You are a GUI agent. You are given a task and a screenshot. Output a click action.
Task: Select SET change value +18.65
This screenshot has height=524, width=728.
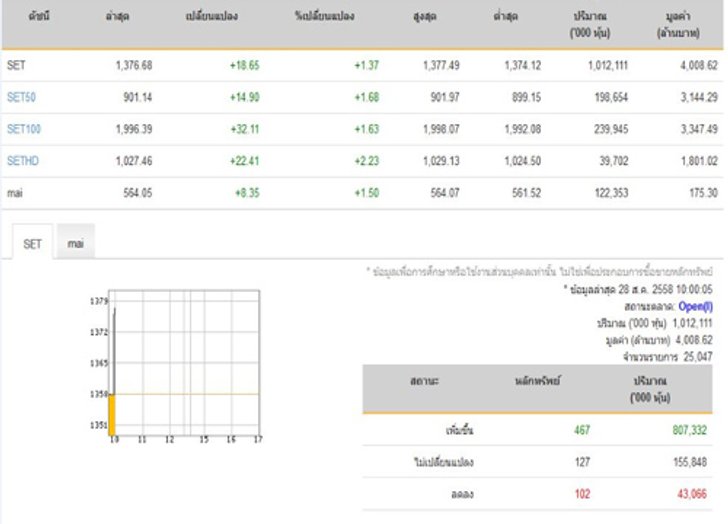tap(244, 65)
